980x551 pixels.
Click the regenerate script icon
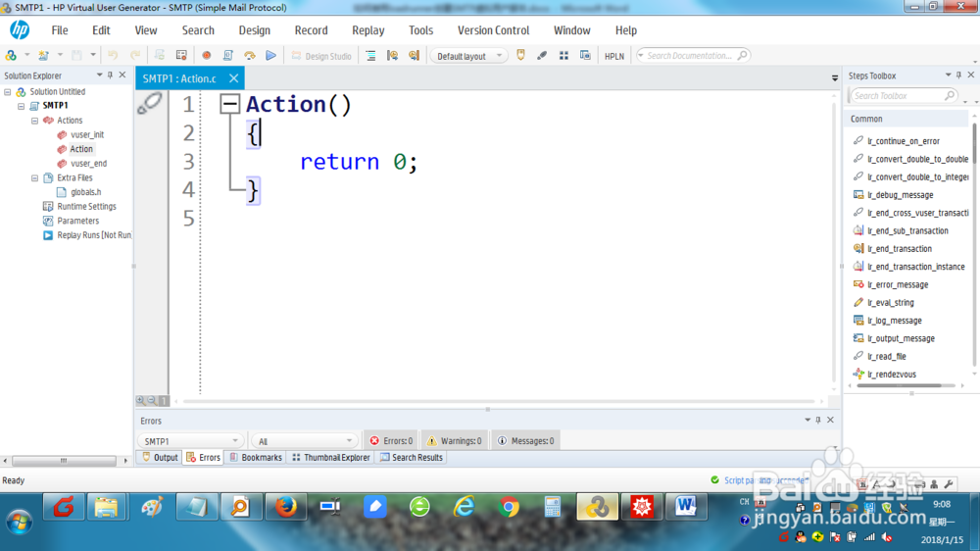point(160,56)
